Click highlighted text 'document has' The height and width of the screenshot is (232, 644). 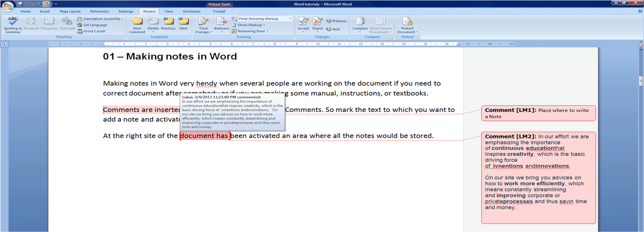pyautogui.click(x=204, y=136)
